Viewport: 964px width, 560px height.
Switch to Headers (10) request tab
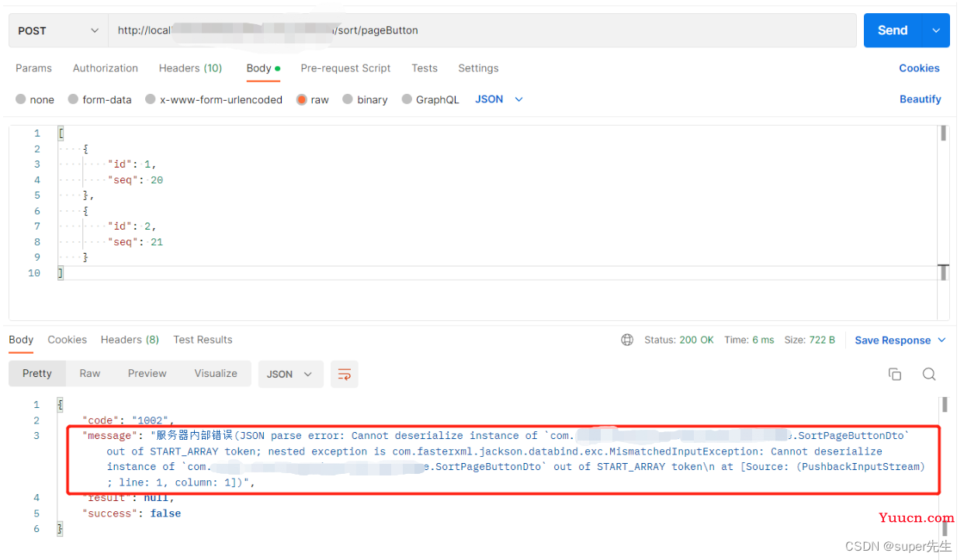point(190,68)
